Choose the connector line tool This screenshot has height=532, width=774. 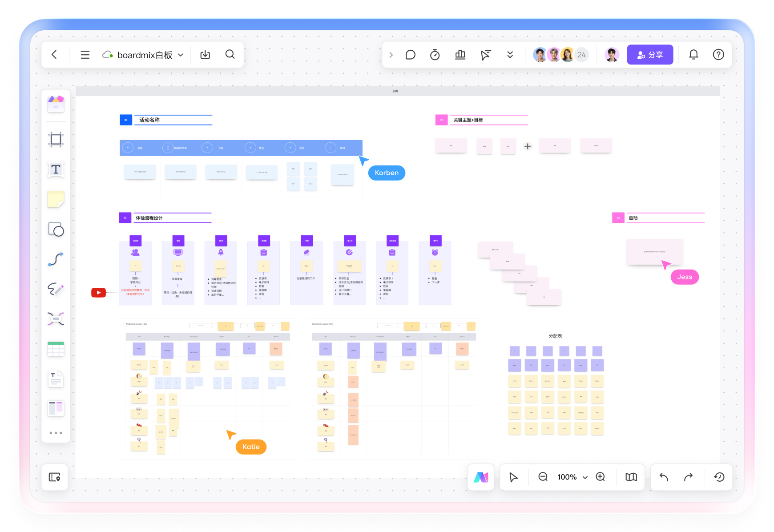(x=56, y=259)
